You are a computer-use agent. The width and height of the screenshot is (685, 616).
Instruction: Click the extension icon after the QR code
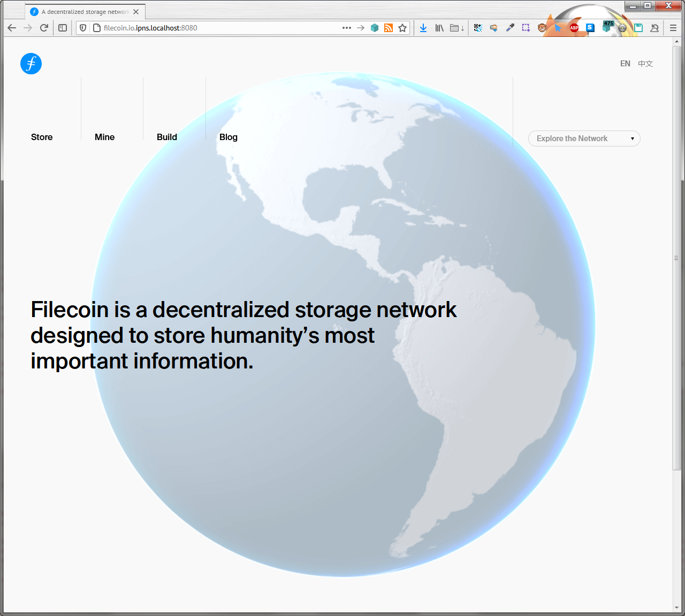[494, 28]
